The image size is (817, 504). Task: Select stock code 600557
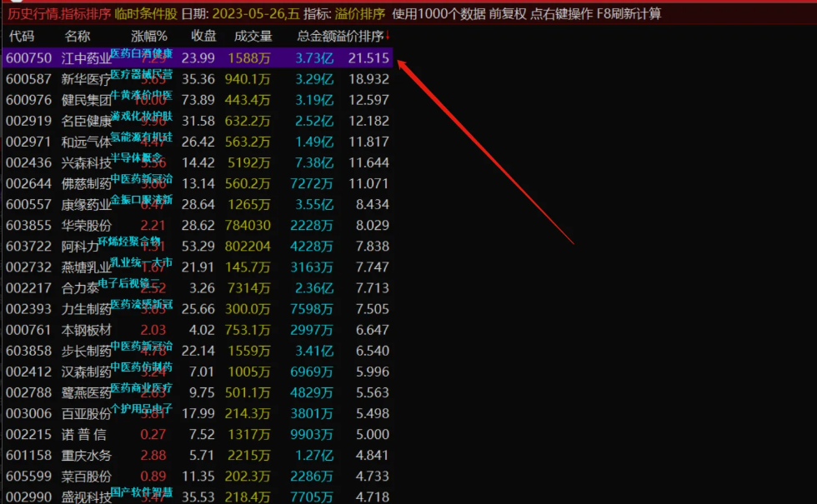coord(28,205)
